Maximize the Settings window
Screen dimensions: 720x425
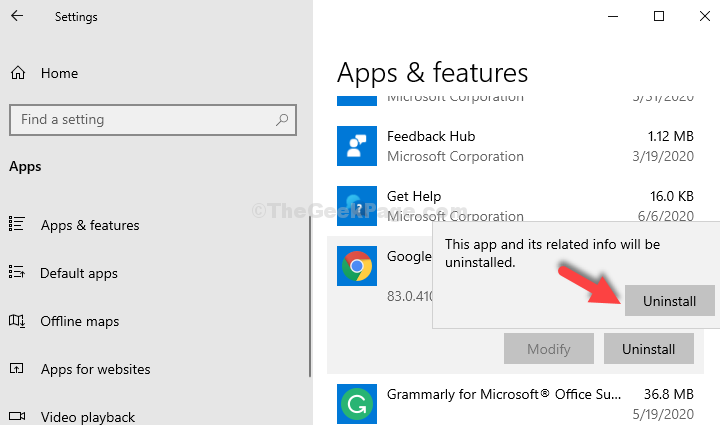click(659, 17)
